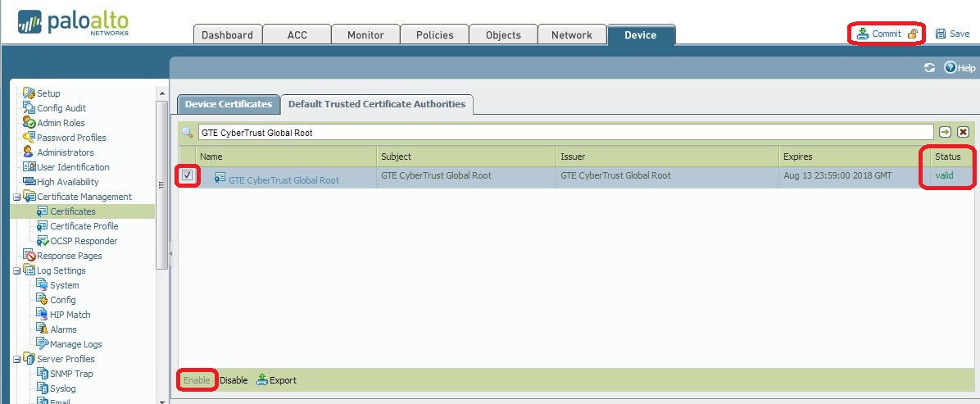Open Log Settings in the sidebar
The height and width of the screenshot is (404, 980).
[x=61, y=270]
